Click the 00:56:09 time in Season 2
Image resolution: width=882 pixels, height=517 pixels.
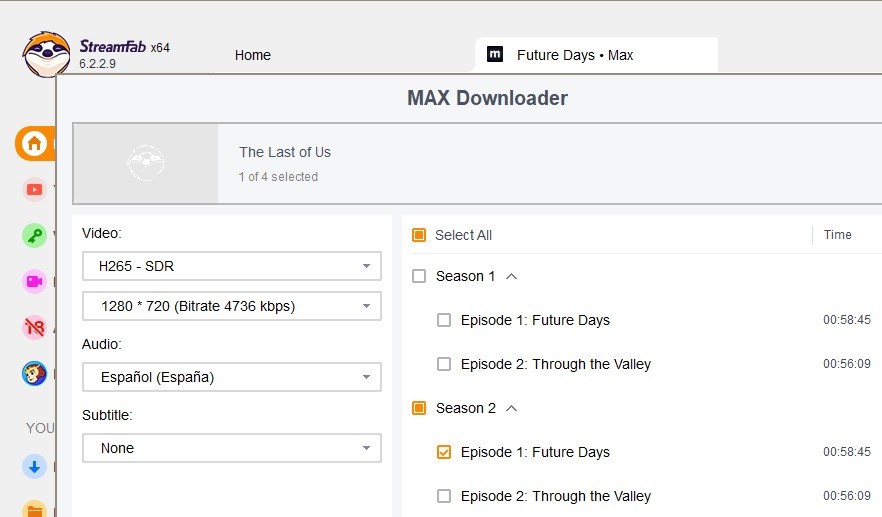(x=847, y=496)
